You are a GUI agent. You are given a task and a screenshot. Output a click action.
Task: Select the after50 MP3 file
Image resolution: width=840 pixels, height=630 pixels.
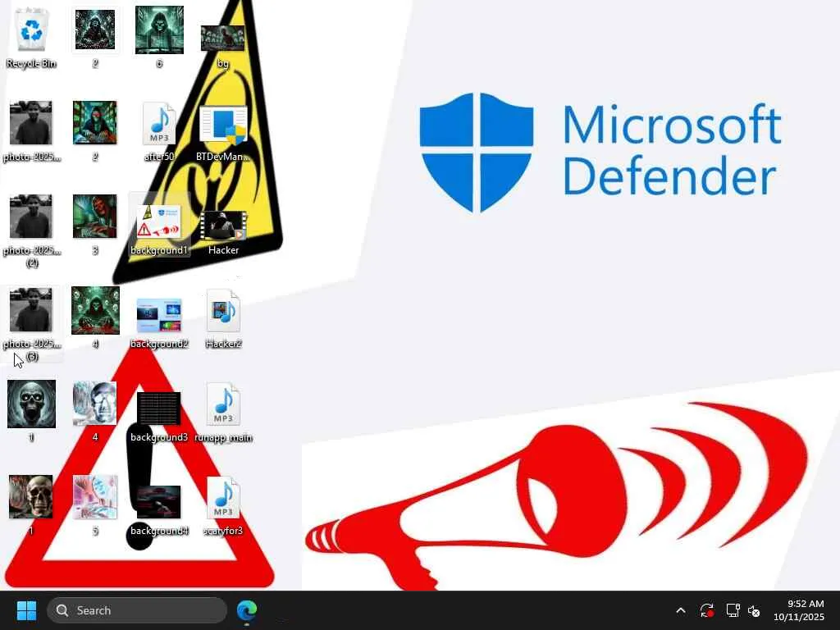(159, 130)
